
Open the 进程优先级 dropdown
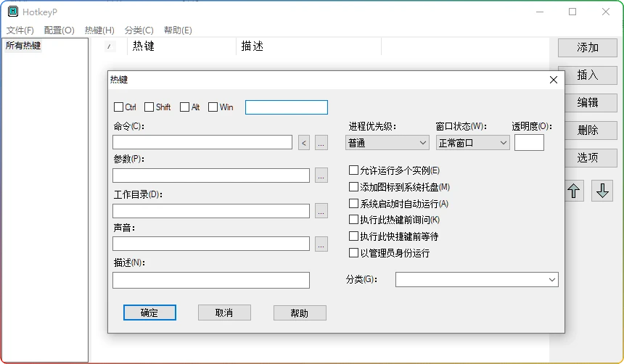coord(387,143)
